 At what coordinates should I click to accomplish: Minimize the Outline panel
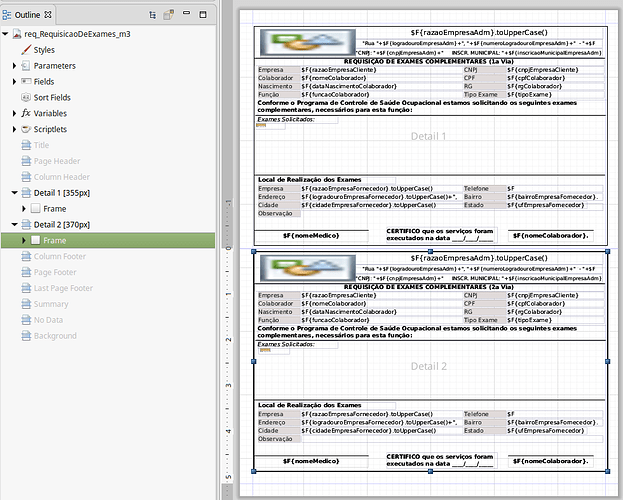tap(186, 13)
